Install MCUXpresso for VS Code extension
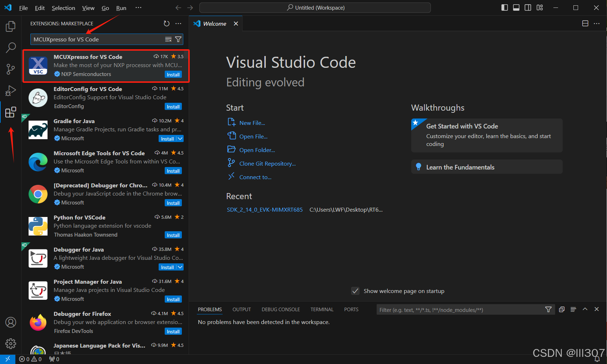This screenshot has height=364, width=607. [x=173, y=75]
